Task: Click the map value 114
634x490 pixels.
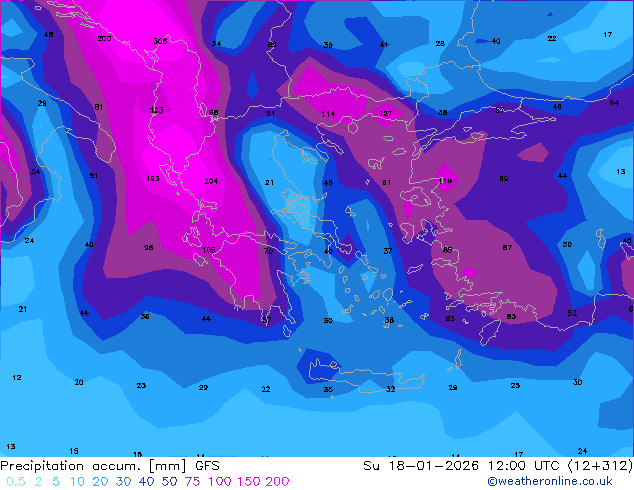Action: [328, 114]
